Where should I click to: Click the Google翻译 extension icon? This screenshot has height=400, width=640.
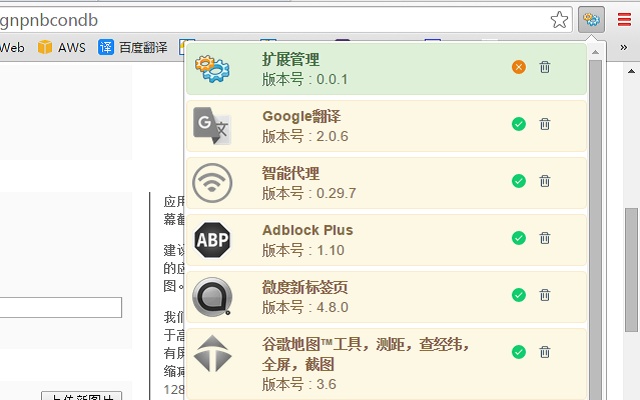pyautogui.click(x=212, y=126)
